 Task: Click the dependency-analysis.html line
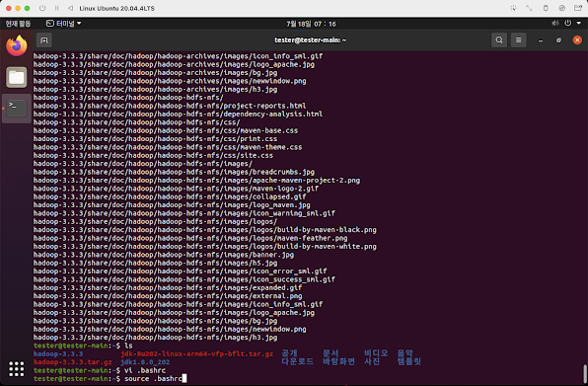click(178, 115)
